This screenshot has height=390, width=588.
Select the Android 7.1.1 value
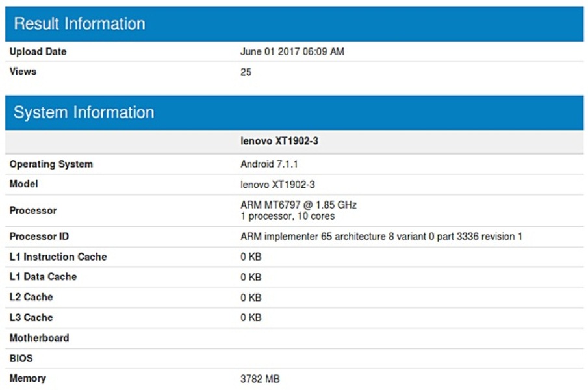(x=269, y=164)
